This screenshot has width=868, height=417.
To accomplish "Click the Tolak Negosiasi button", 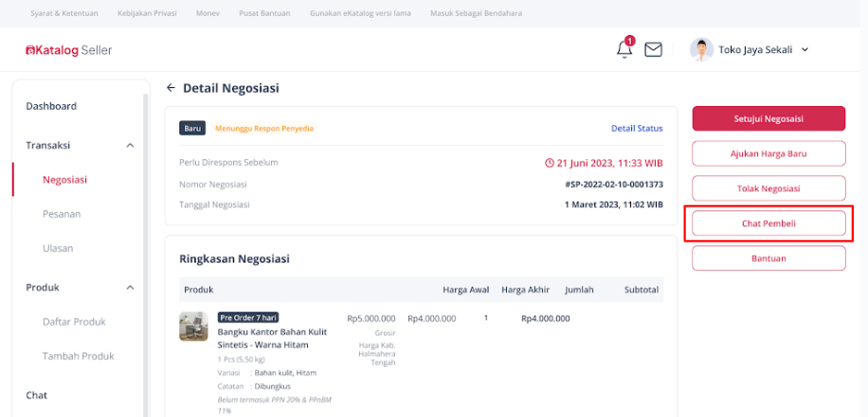I will [769, 189].
